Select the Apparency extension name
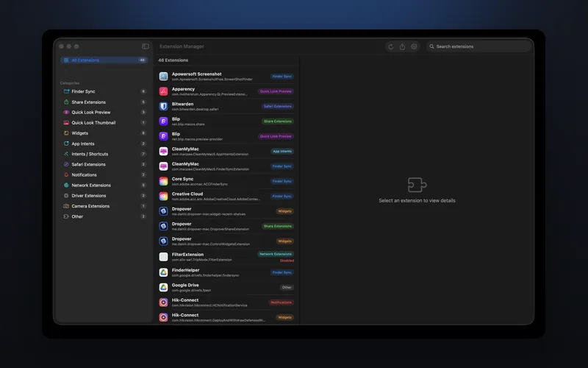588x368 pixels. [x=183, y=89]
